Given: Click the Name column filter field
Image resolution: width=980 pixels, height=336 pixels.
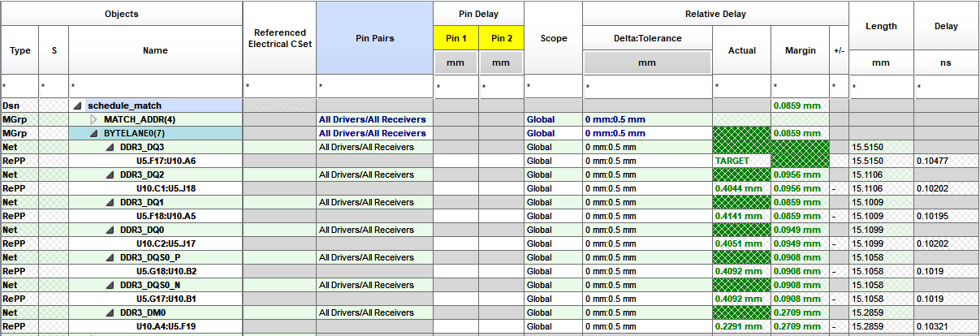Looking at the screenshot, I should pos(155,87).
